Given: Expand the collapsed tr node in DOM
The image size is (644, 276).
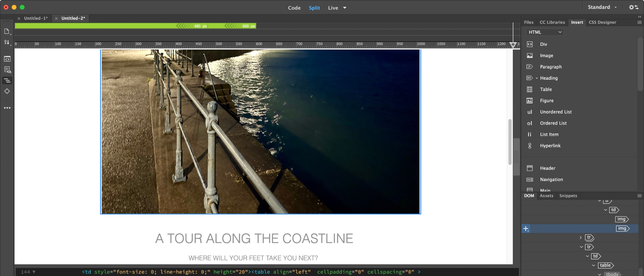Looking at the screenshot, I should (581, 238).
